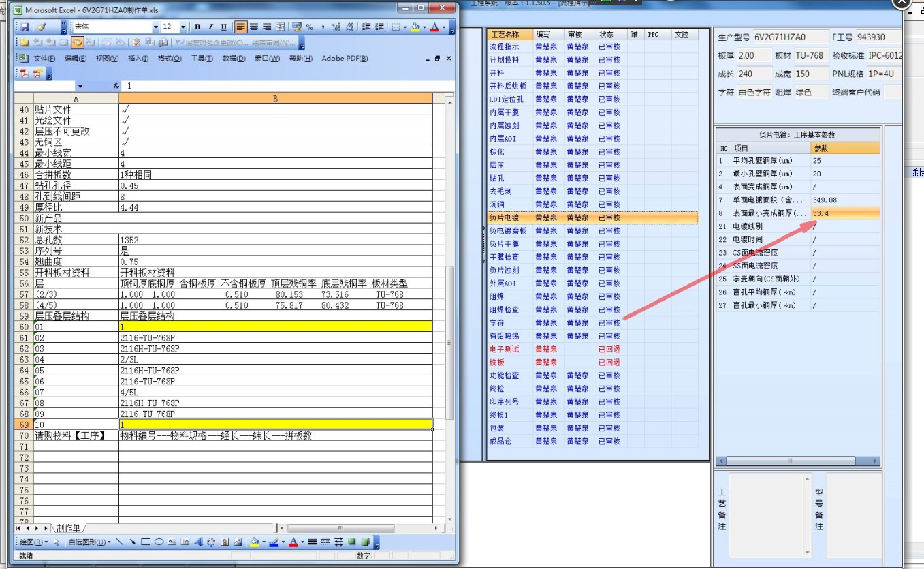Click Insert WordArt icon
924x569 pixels.
click(198, 542)
